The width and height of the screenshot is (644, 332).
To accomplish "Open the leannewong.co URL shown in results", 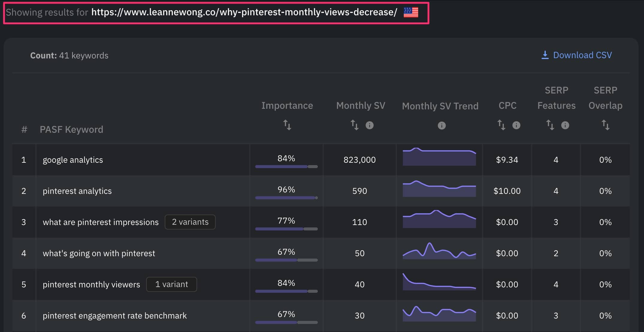I will 244,12.
